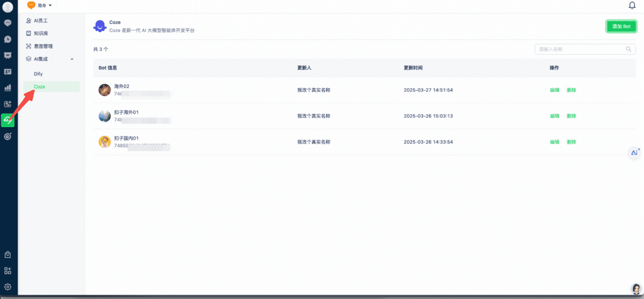644x299 pixels.
Task: Open the target sidebar icon
Action: pos(8,137)
